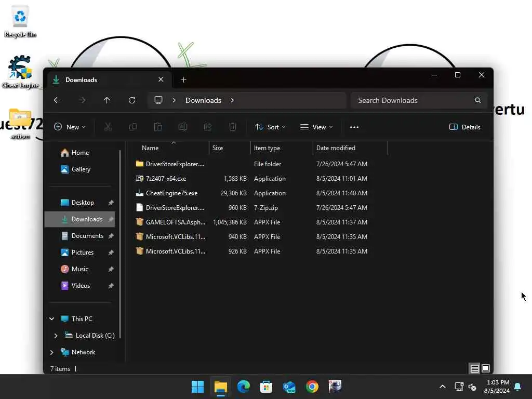This screenshot has width=532, height=399.
Task: Open the See more three-dots menu
Action: (354, 127)
